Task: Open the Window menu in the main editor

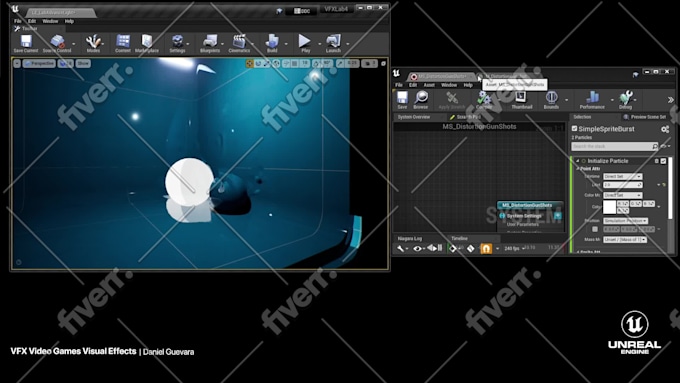Action: click(x=50, y=21)
